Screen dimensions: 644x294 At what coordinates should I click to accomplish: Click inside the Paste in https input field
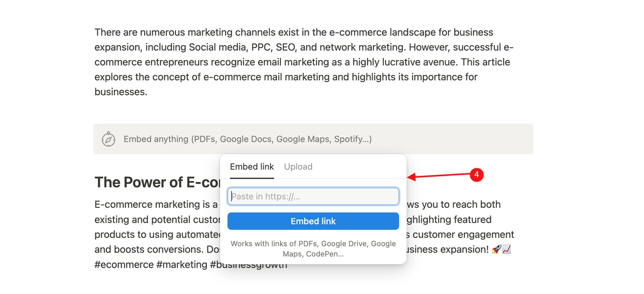313,196
